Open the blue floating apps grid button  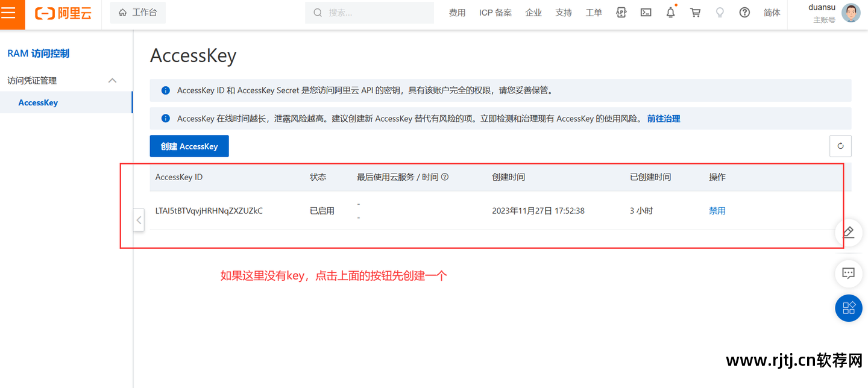[x=849, y=308]
